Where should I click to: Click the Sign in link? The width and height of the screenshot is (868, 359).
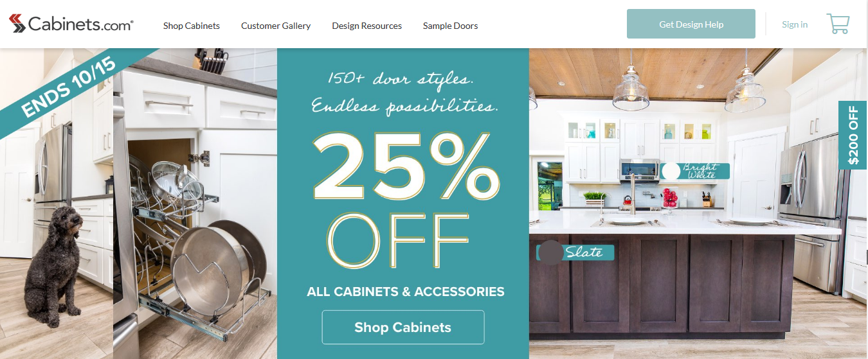point(795,24)
